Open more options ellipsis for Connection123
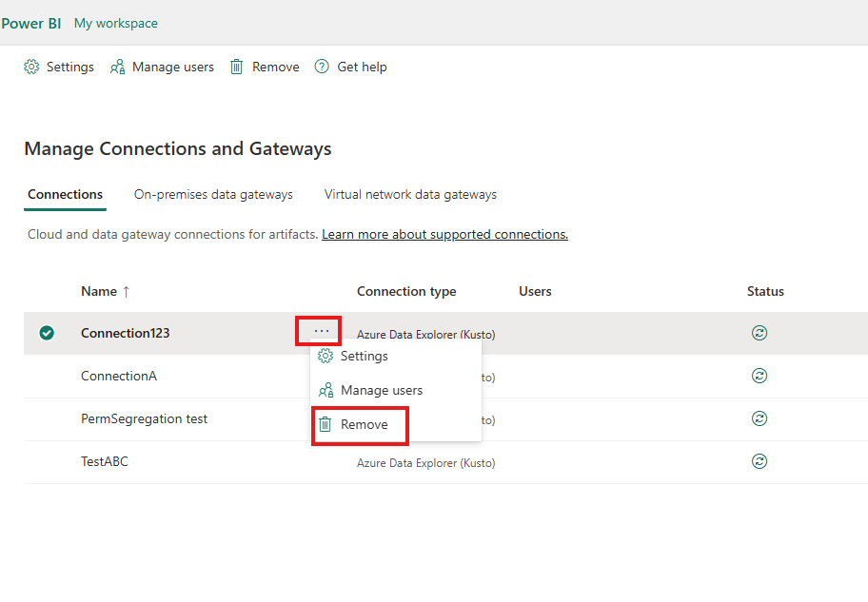The width and height of the screenshot is (868, 602). coord(321,331)
